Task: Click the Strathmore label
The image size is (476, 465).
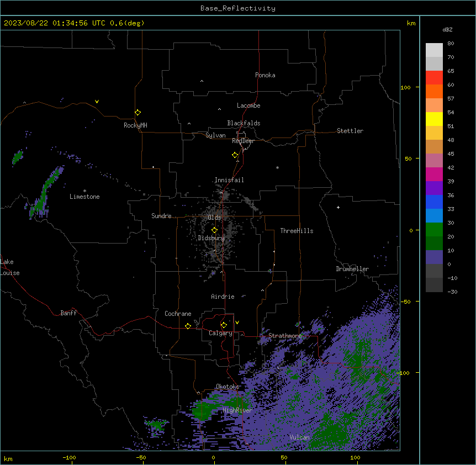Action: tap(285, 336)
